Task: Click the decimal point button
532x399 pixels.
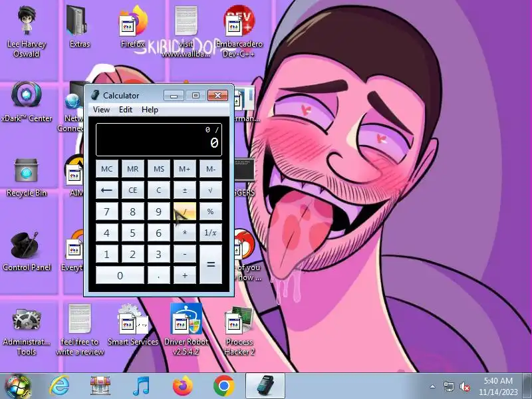Action: click(159, 275)
